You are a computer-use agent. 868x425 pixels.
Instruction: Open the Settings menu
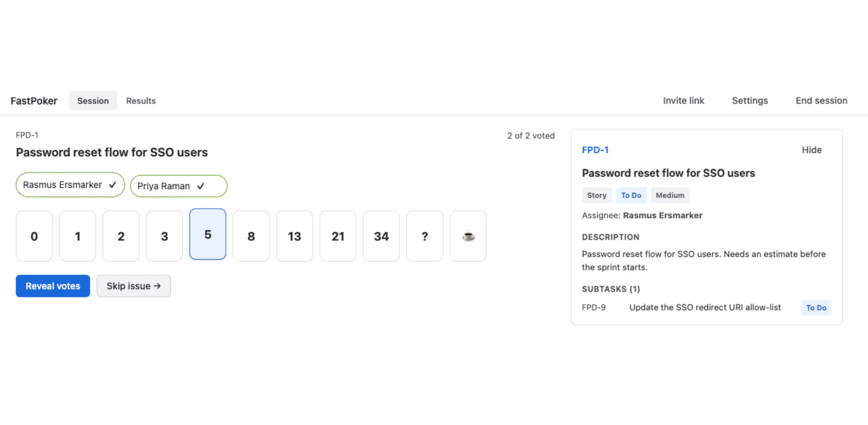tap(750, 100)
